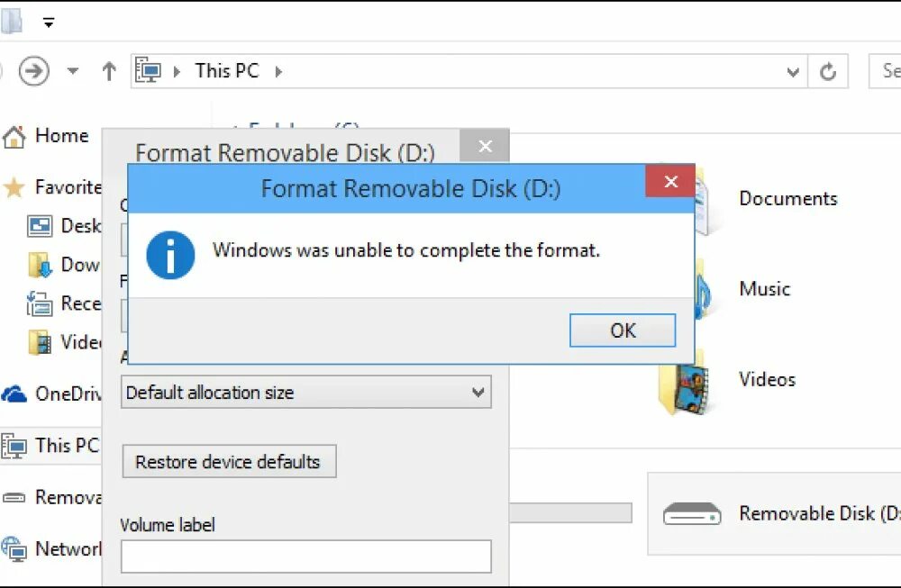This screenshot has height=588, width=901.
Task: Click the Refresh button in address bar
Action: click(x=828, y=71)
